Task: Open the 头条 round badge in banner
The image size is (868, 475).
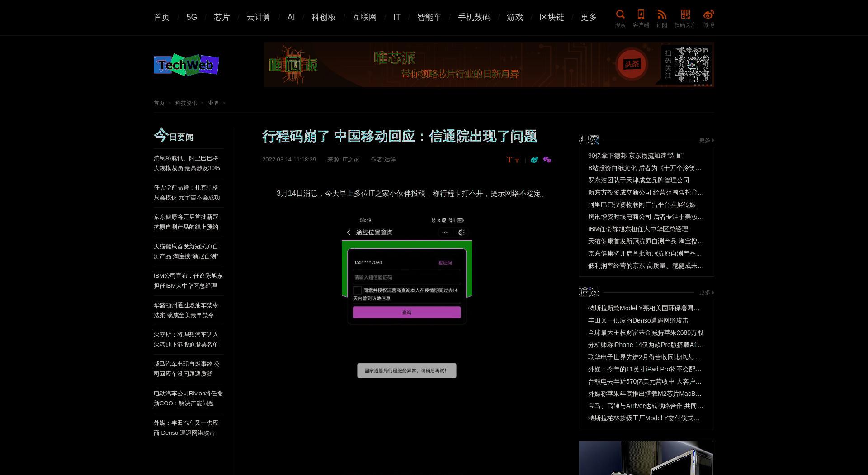Action: pos(632,64)
